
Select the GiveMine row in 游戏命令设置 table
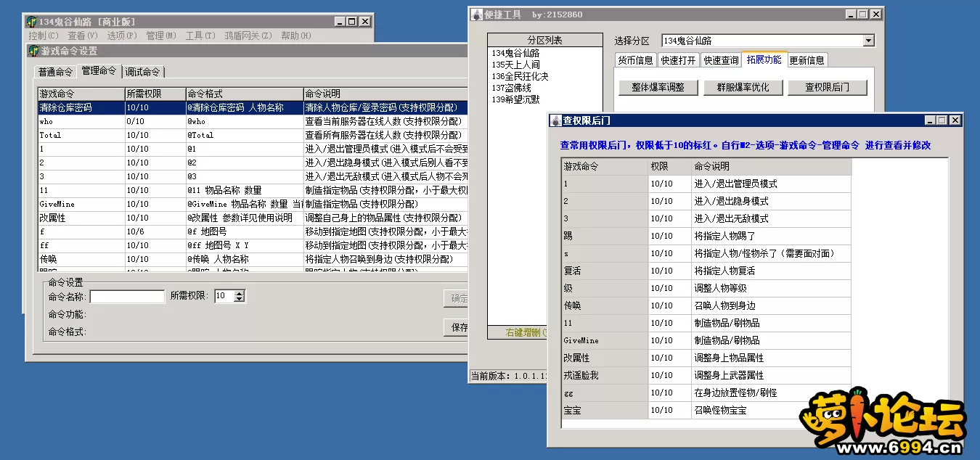[x=253, y=204]
